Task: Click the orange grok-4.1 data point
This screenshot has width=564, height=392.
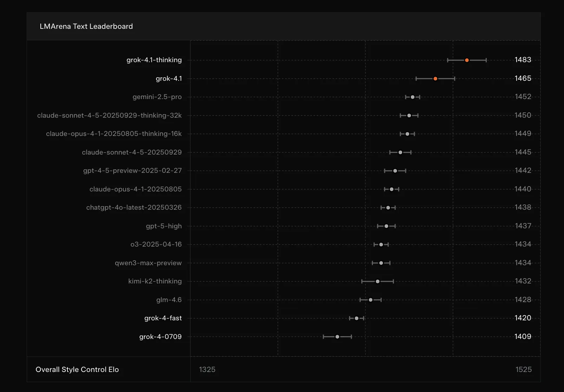Action: click(435, 79)
